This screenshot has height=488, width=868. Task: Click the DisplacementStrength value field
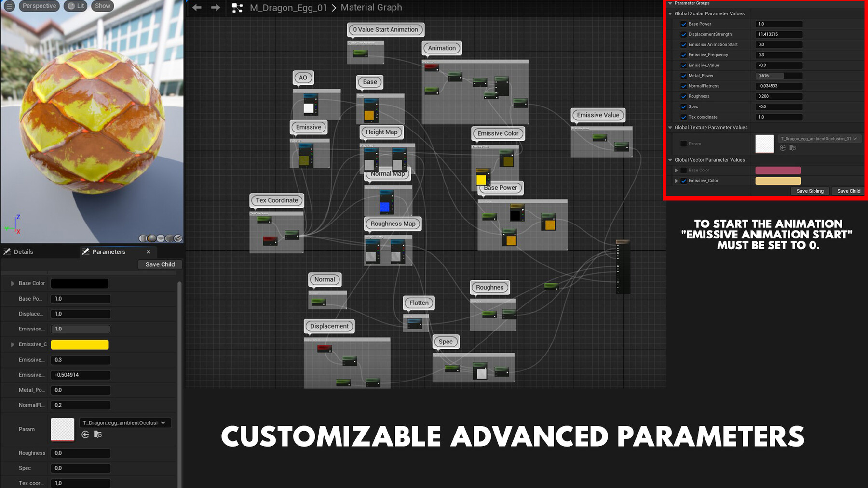click(778, 34)
